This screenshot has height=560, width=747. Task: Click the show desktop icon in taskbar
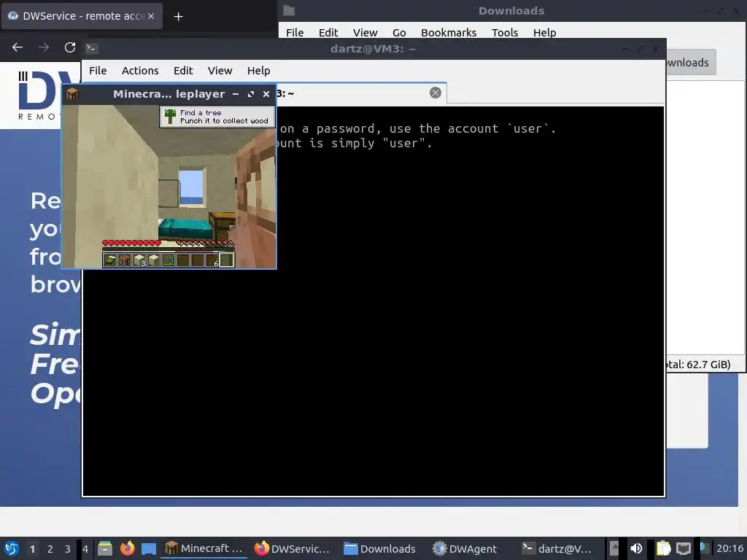pos(149,548)
